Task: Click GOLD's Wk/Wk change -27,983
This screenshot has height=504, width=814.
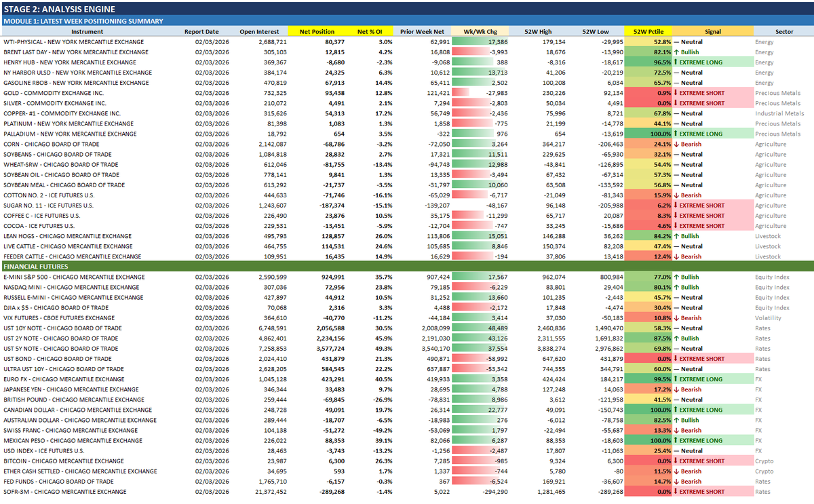Action: click(480, 93)
